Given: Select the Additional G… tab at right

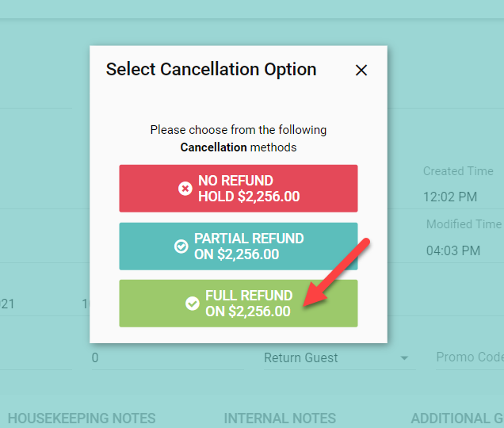Looking at the screenshot, I should (x=456, y=418).
